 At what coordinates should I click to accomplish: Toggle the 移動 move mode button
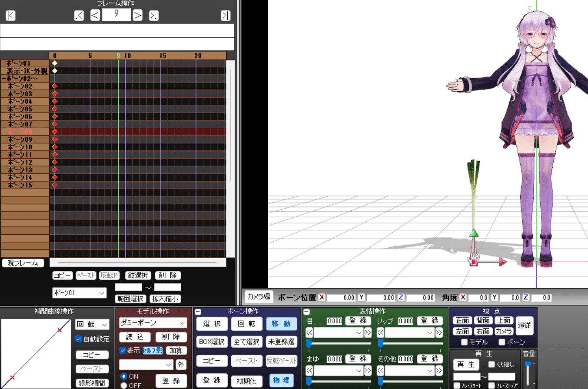281,324
